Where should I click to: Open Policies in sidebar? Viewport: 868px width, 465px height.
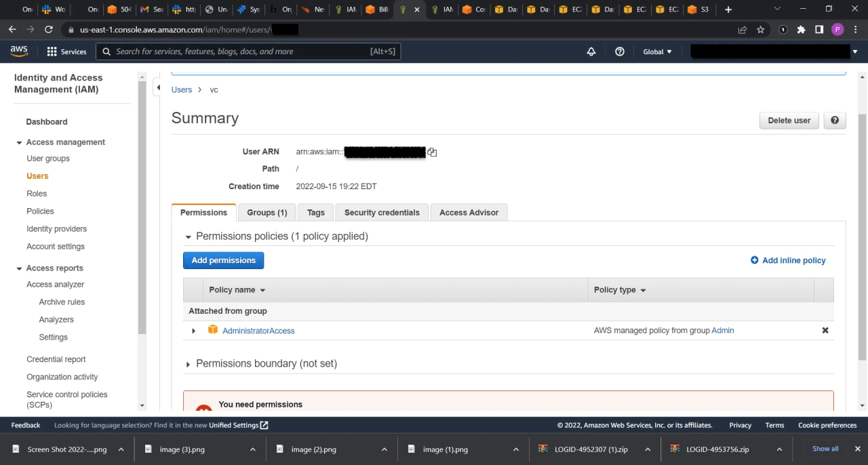point(40,211)
